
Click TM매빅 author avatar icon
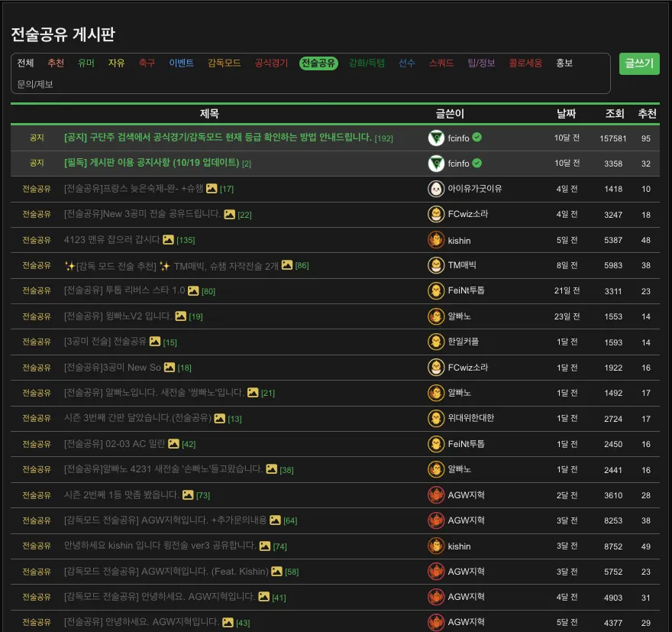coord(436,265)
